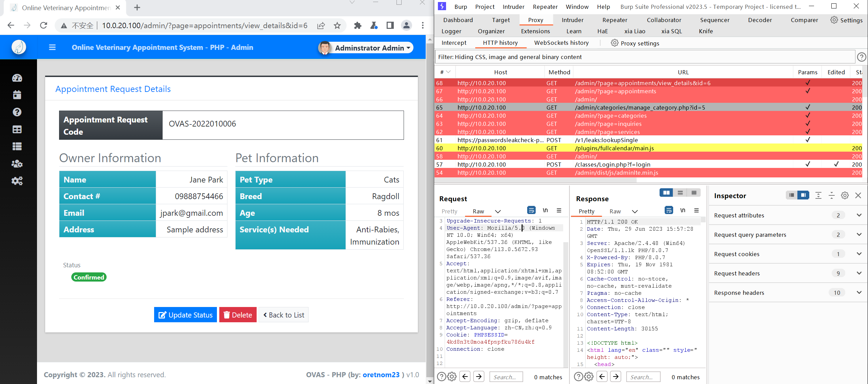The height and width of the screenshot is (384, 868).
Task: Click the browser reload button
Action: click(x=43, y=25)
